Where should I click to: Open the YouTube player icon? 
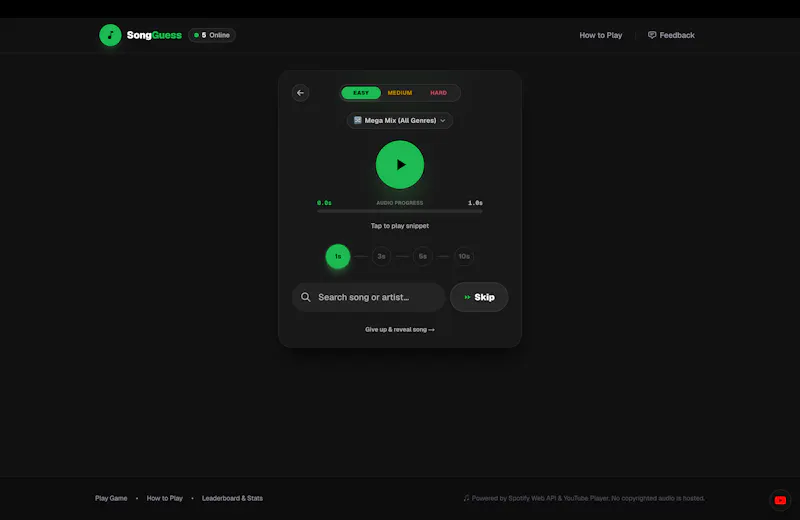point(780,500)
